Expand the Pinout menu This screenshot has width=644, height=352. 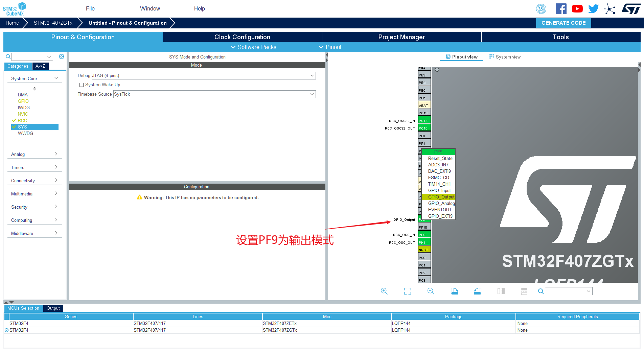point(330,47)
